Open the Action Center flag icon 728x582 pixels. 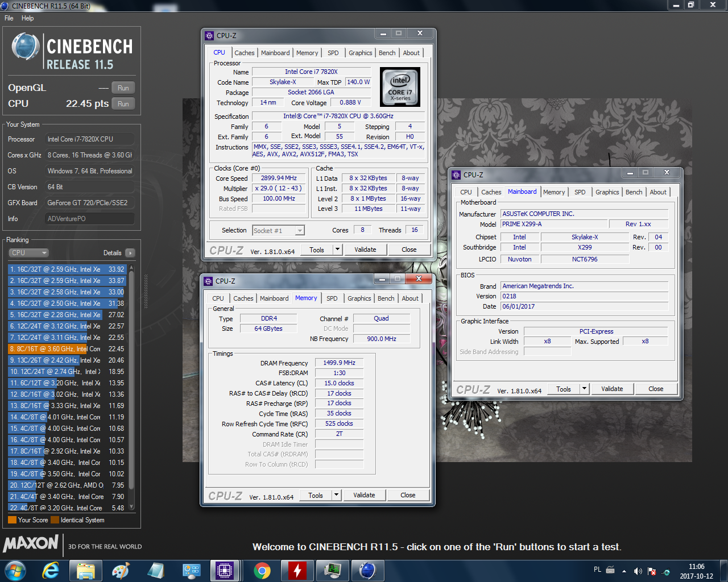click(x=652, y=571)
